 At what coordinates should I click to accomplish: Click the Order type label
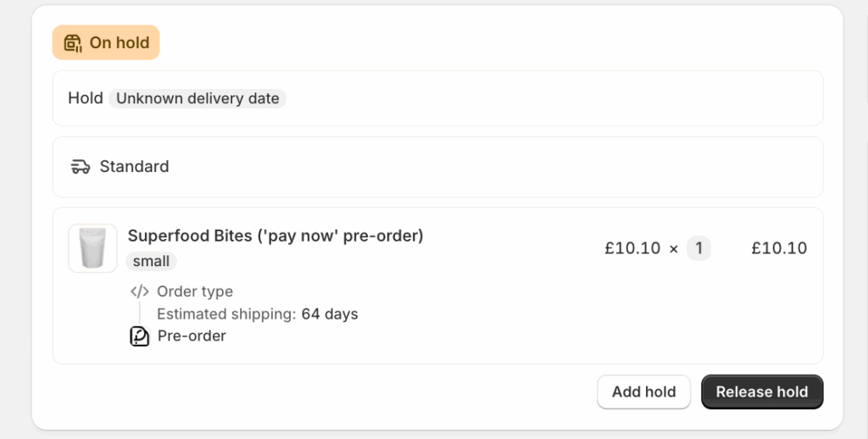click(194, 292)
